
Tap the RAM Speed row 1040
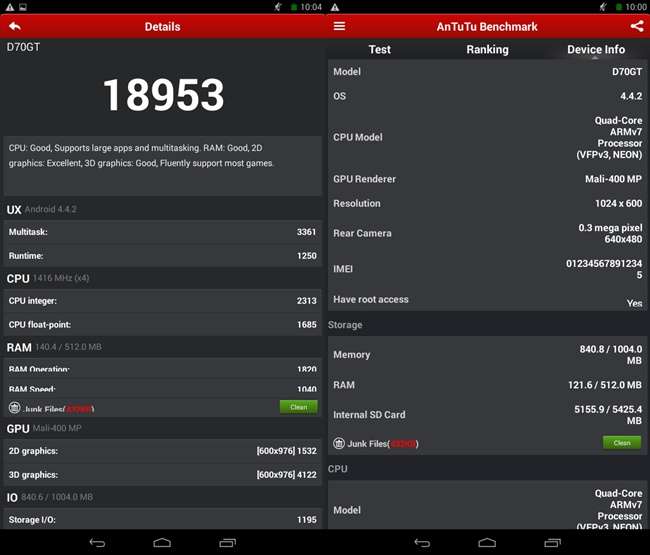pyautogui.click(x=162, y=388)
